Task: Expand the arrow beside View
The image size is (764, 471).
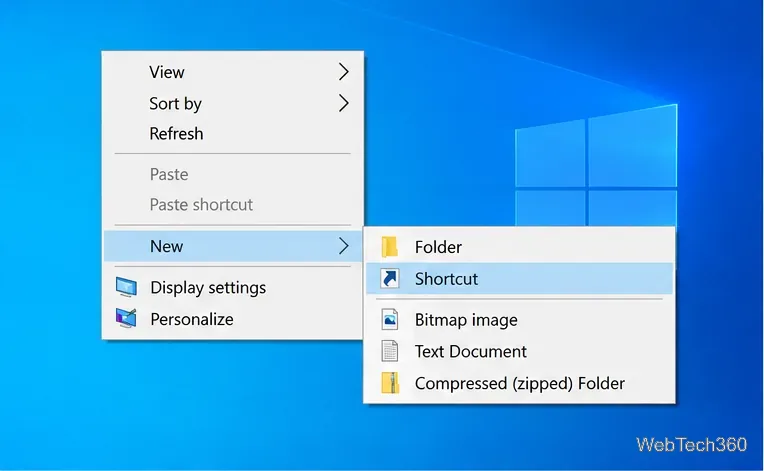Action: point(344,72)
